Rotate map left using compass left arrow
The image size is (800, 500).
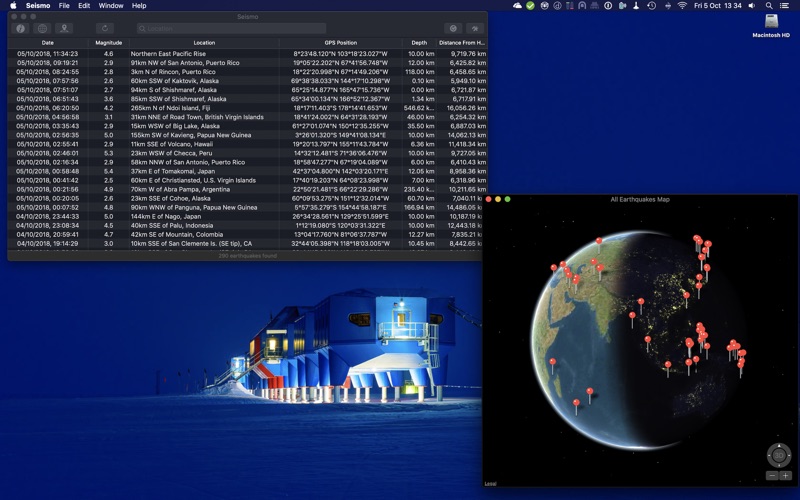click(x=769, y=455)
